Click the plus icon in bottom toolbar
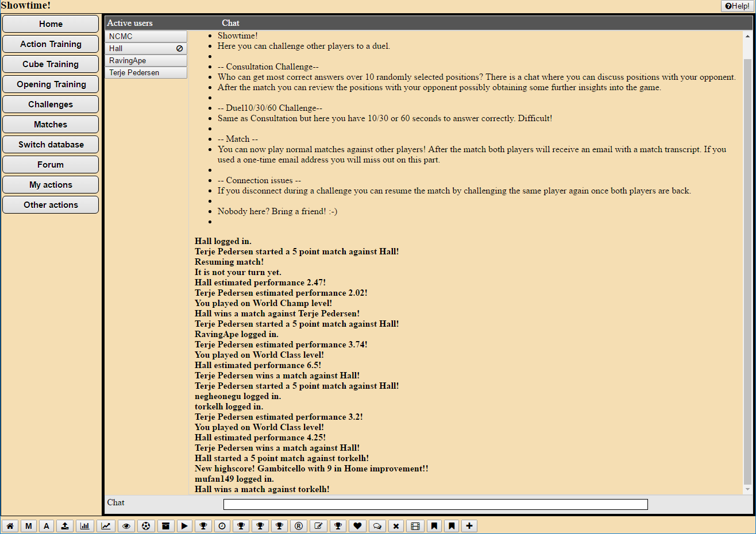 click(x=469, y=526)
